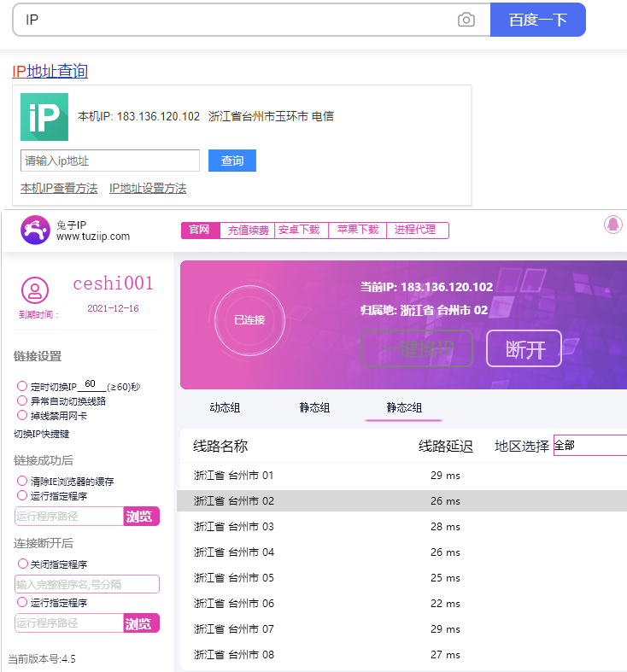
Task: Click the 线路名称 column header
Action: coord(220,446)
